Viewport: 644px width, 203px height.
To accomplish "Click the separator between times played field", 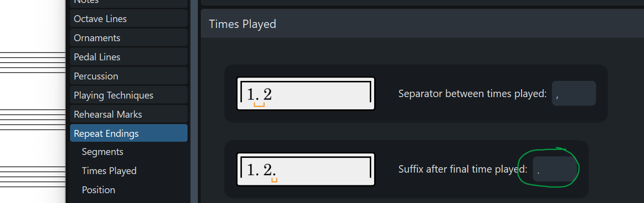I will tap(573, 94).
